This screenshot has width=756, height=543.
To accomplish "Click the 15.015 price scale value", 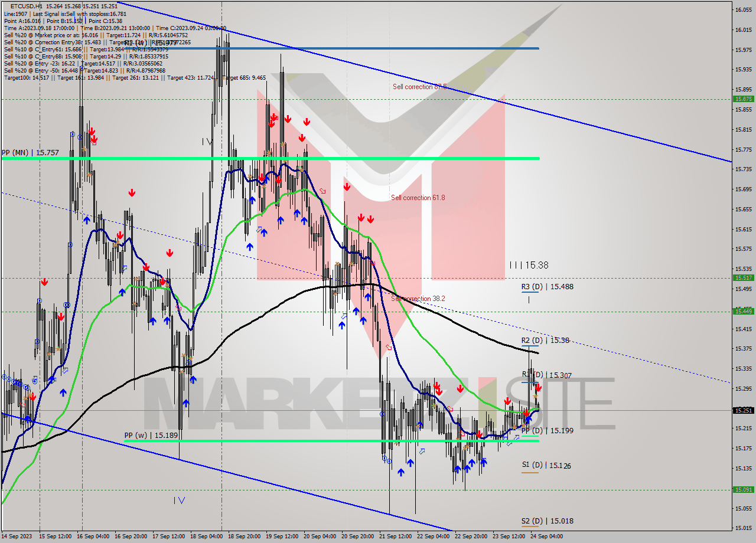I will point(743,528).
